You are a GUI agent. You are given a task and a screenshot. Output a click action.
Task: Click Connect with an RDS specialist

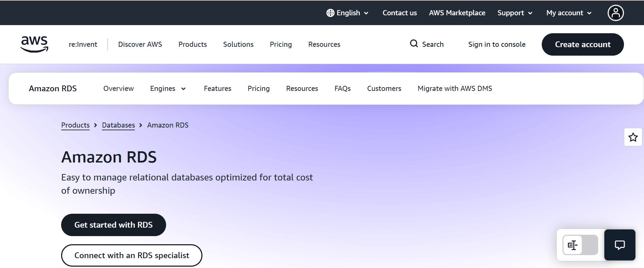coord(132,255)
